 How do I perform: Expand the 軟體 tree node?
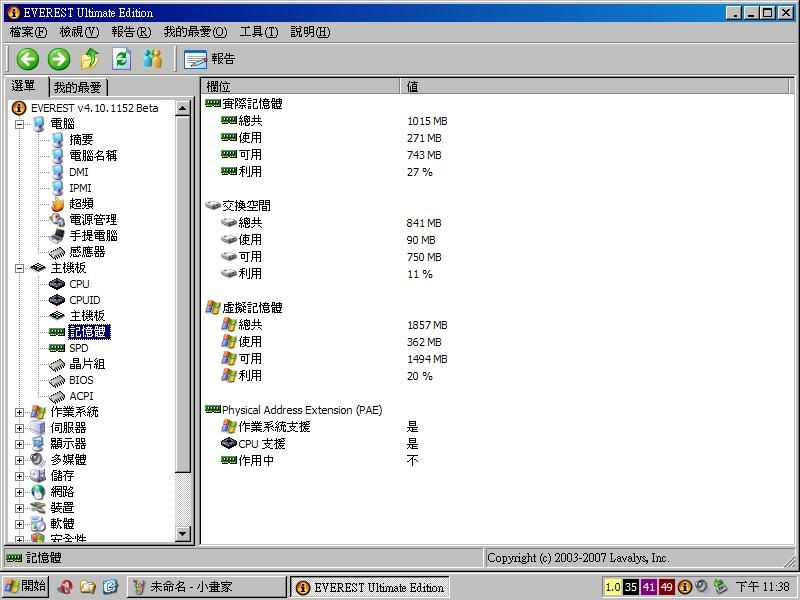(19, 524)
